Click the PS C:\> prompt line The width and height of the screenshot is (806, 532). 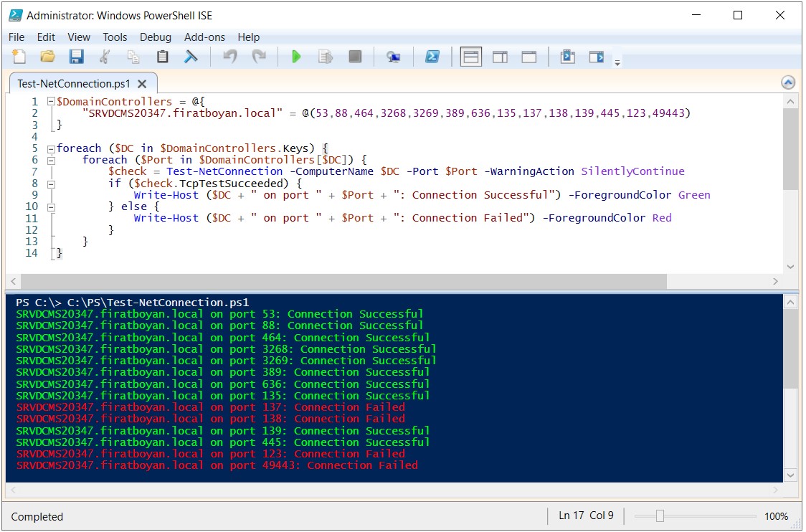(132, 303)
